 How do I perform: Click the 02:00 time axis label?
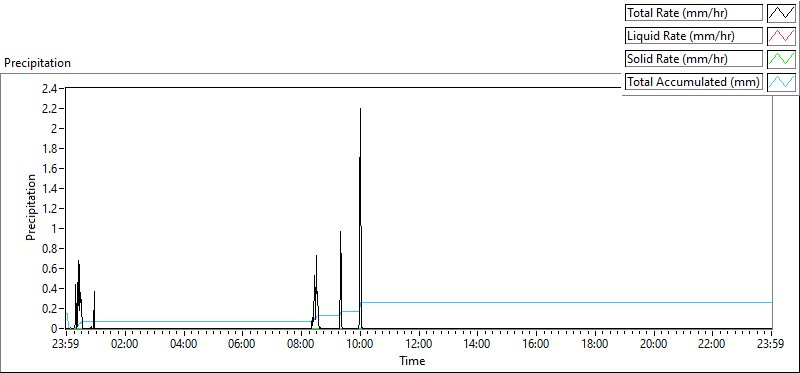(x=125, y=343)
